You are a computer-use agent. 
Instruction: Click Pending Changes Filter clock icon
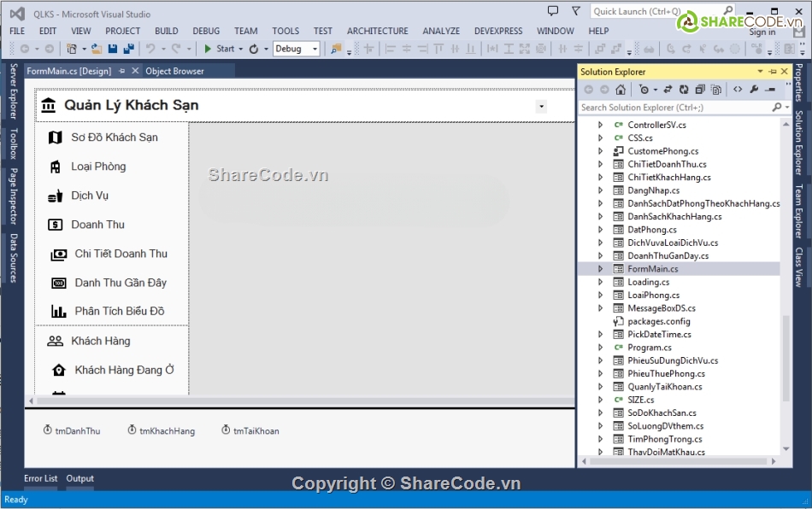[644, 90]
